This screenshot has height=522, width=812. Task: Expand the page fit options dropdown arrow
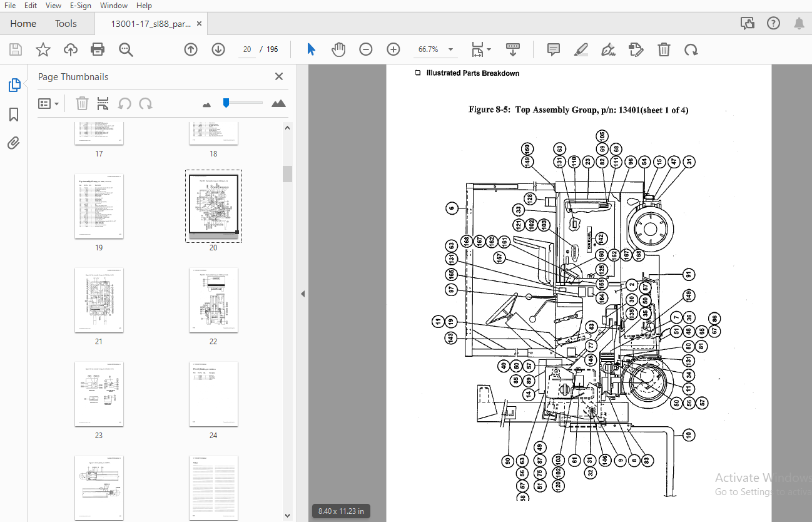[x=489, y=49]
